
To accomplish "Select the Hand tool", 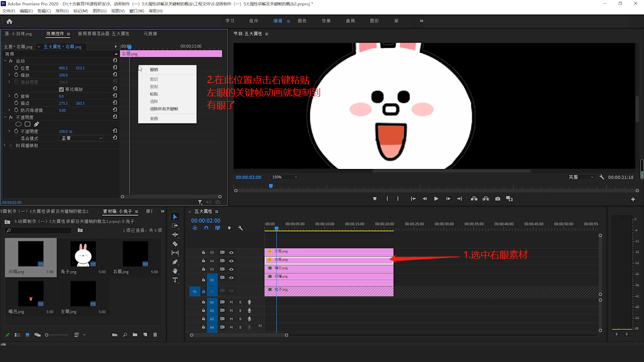I will coord(175,271).
